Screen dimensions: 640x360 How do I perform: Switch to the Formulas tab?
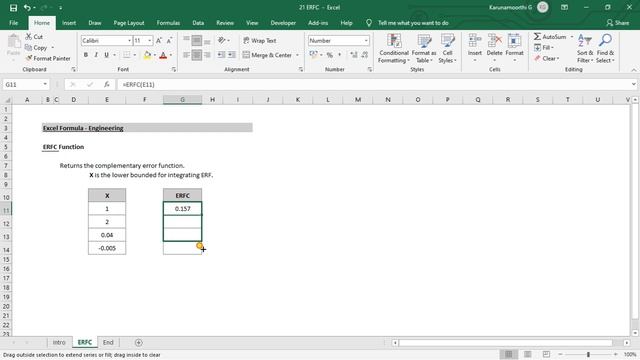tap(168, 23)
